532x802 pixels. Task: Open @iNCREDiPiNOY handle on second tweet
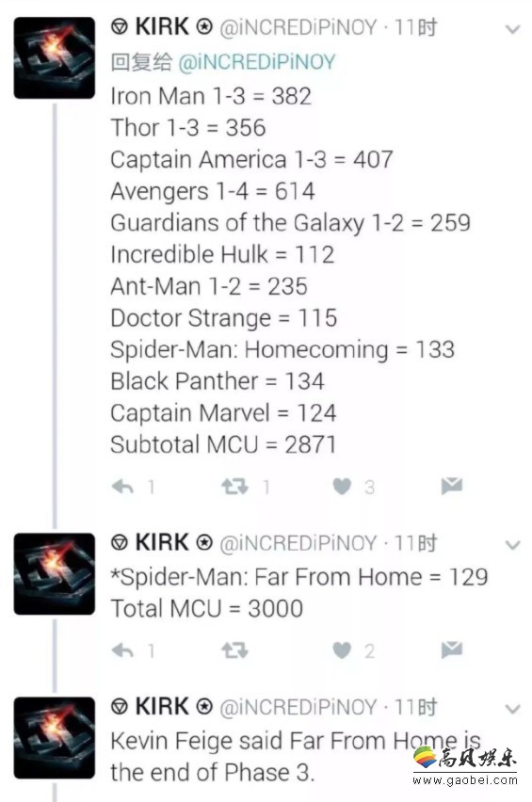298,543
